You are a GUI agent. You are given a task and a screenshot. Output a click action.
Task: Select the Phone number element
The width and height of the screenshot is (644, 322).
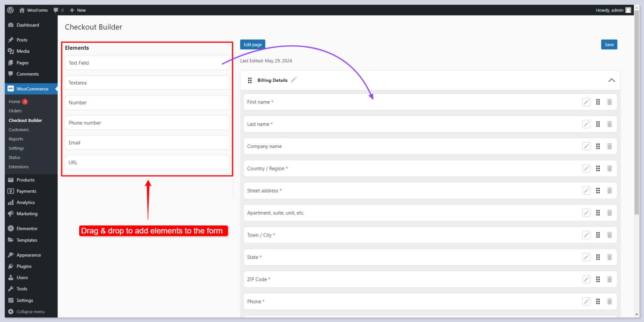(x=147, y=123)
